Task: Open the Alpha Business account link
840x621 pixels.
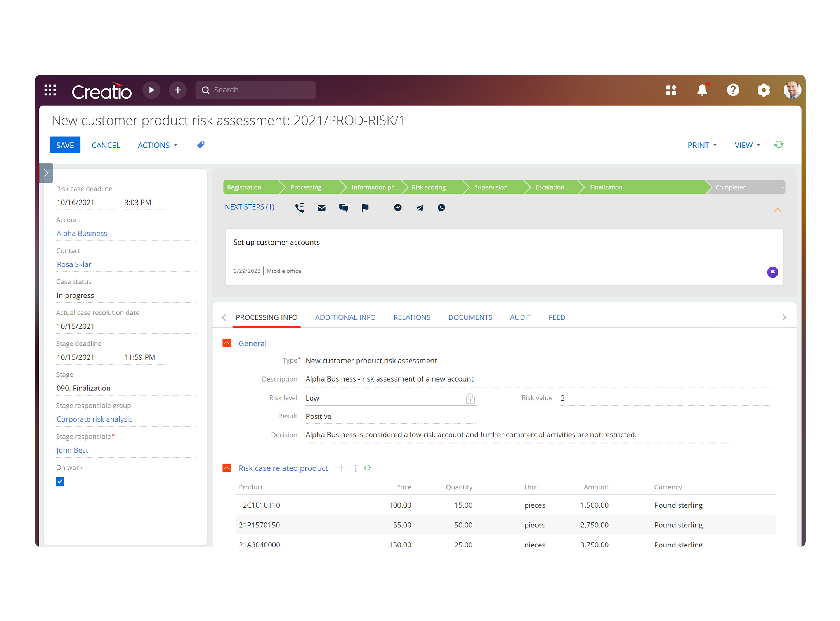Action: pos(82,233)
